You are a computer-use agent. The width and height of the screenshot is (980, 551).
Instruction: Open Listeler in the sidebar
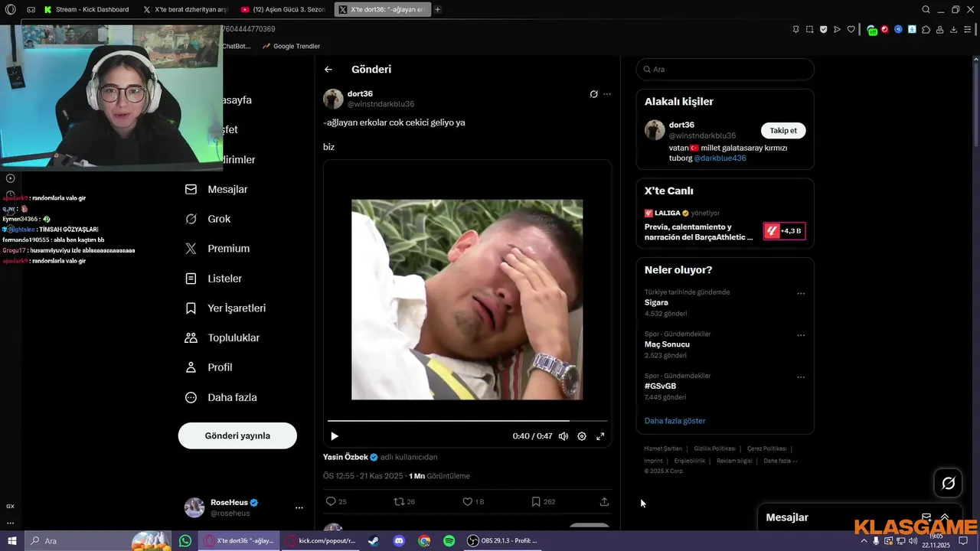coord(214,279)
